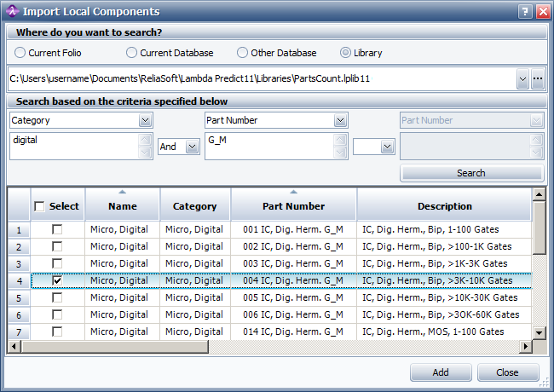554x392 pixels.
Task: Click the help question mark button
Action: tap(526, 11)
